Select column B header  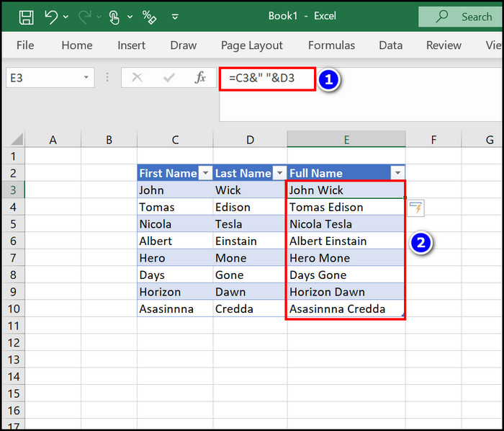point(109,140)
